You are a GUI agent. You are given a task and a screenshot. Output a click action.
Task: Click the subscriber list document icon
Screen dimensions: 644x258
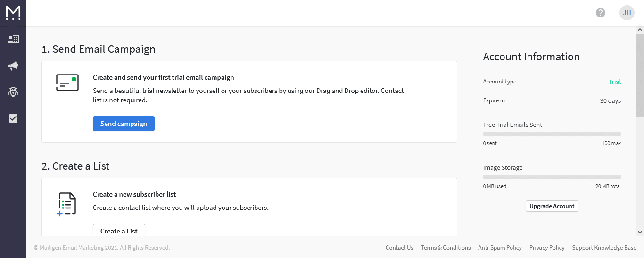coord(66,204)
